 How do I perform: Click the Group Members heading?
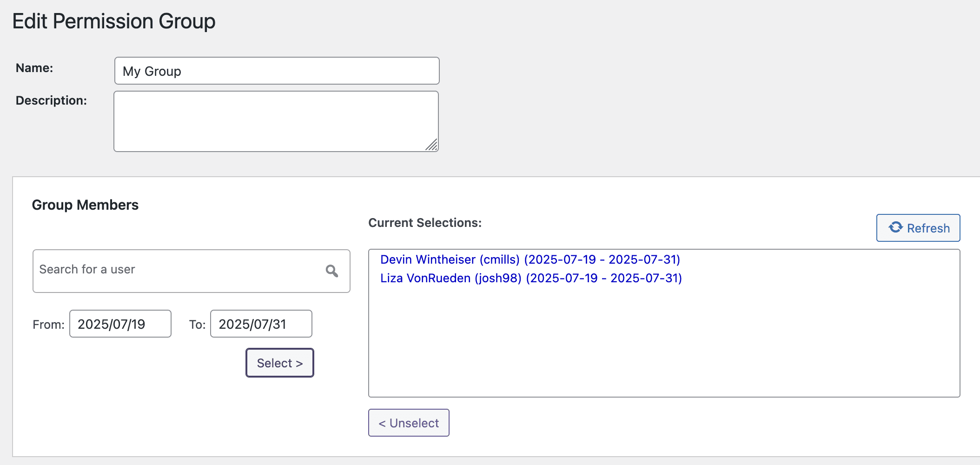85,205
